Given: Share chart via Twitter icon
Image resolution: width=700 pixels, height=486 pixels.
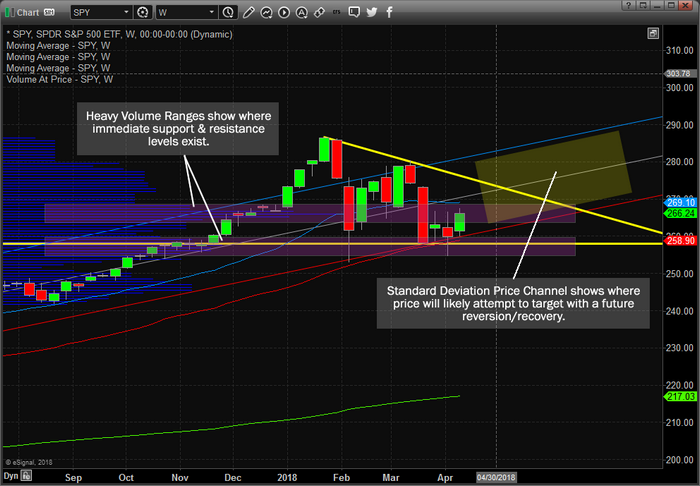Looking at the screenshot, I should [x=371, y=12].
